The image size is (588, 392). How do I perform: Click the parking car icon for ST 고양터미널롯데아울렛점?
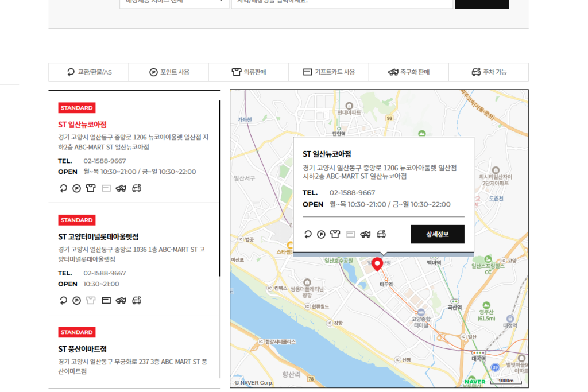pyautogui.click(x=136, y=300)
